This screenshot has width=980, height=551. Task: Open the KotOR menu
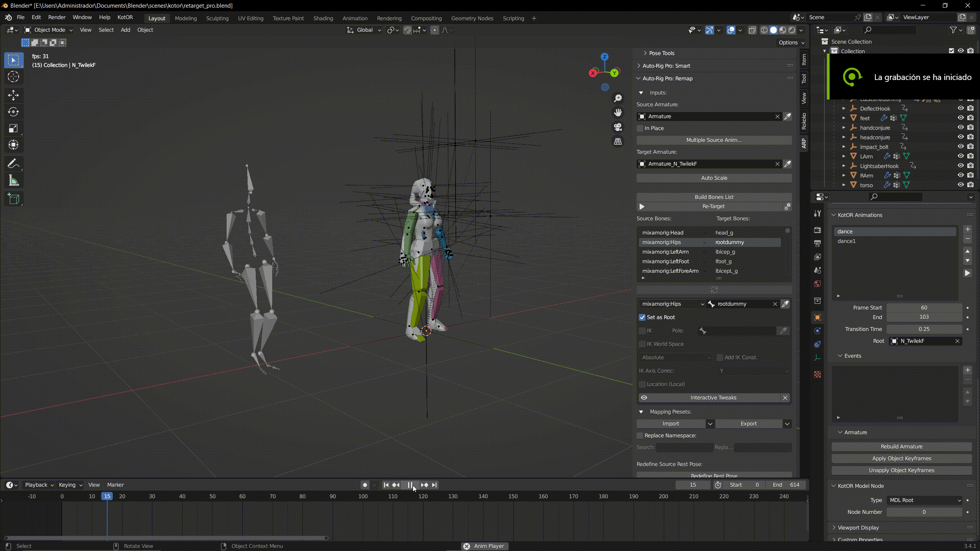[x=125, y=17]
